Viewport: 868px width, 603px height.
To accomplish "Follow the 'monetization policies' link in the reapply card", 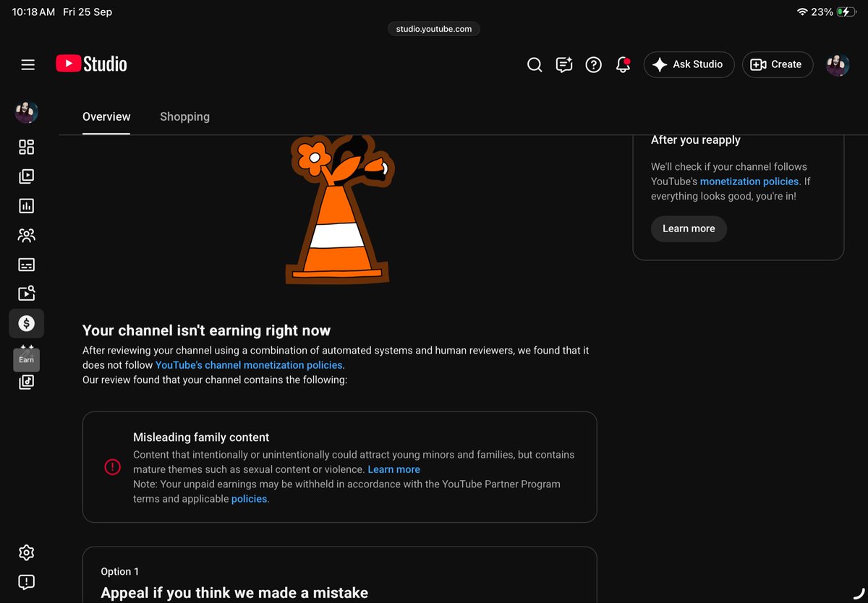I will [749, 181].
